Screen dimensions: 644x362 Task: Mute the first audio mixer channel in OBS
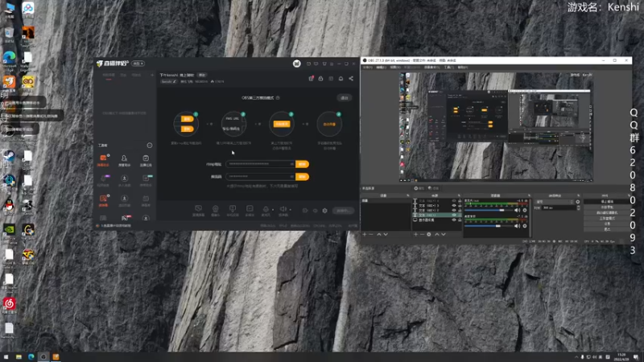[517, 210]
